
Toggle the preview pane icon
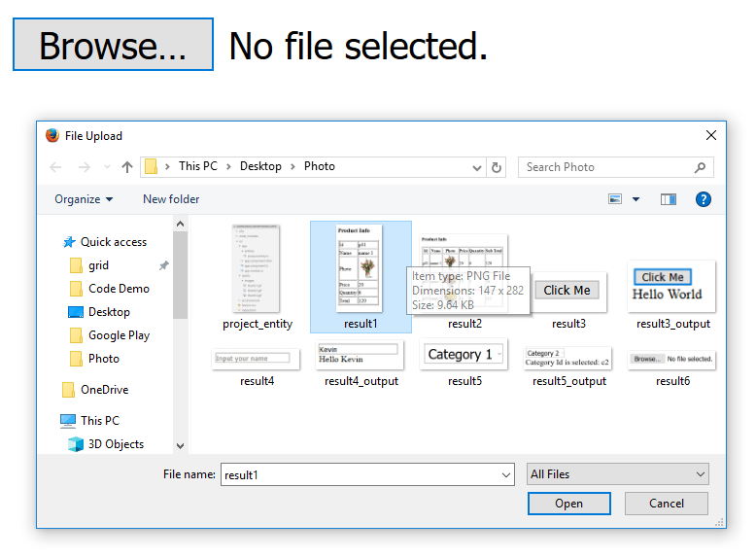click(x=669, y=199)
